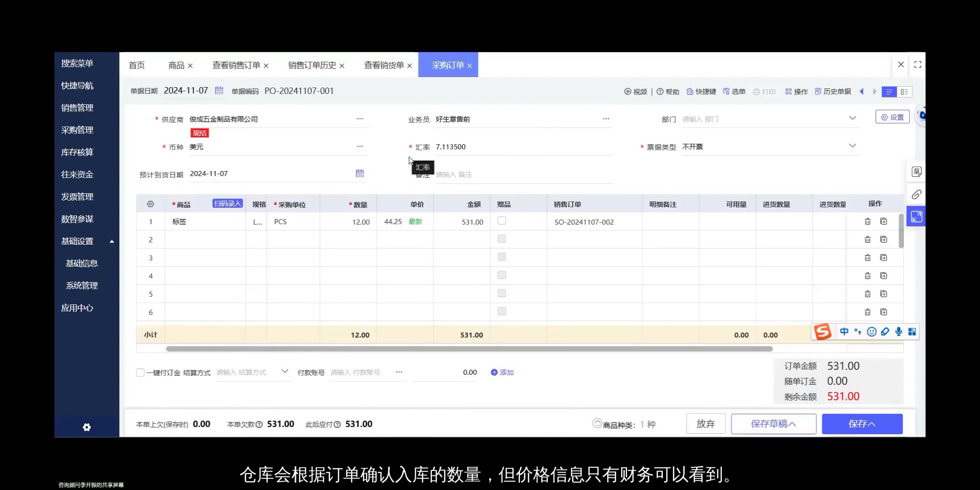Screen dimensions: 980x490
Task: Click the 扫码录入 scan entry button
Action: (227, 203)
